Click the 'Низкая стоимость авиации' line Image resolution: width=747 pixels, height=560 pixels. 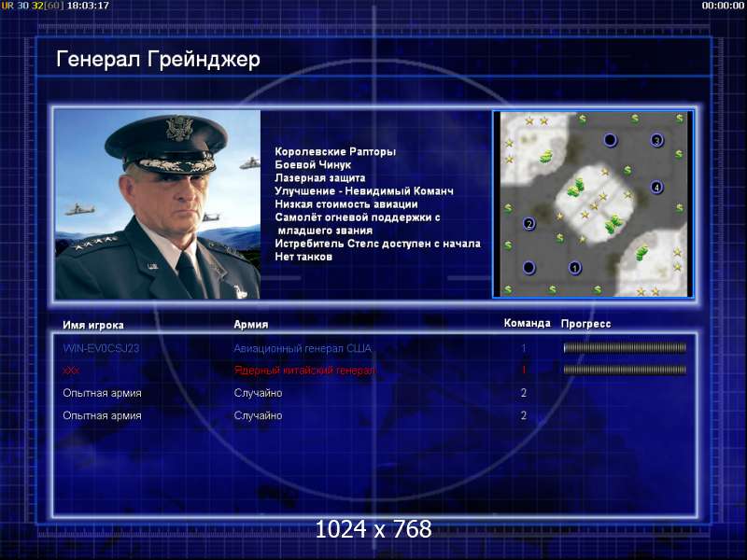pos(346,204)
